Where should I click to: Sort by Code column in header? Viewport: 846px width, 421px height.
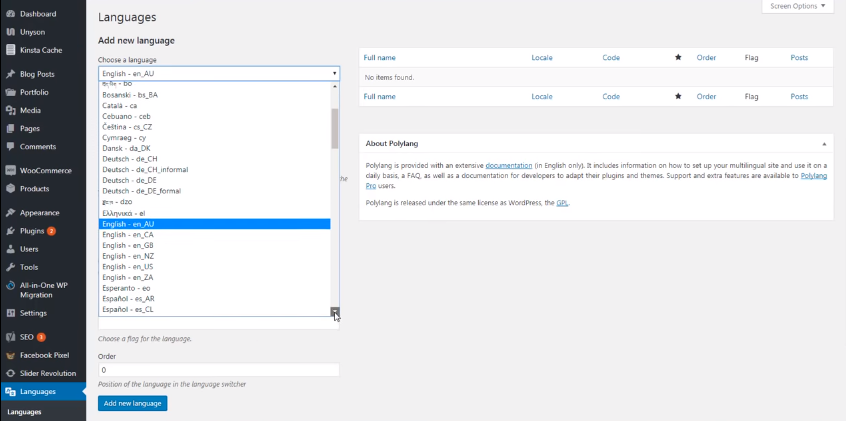point(611,57)
